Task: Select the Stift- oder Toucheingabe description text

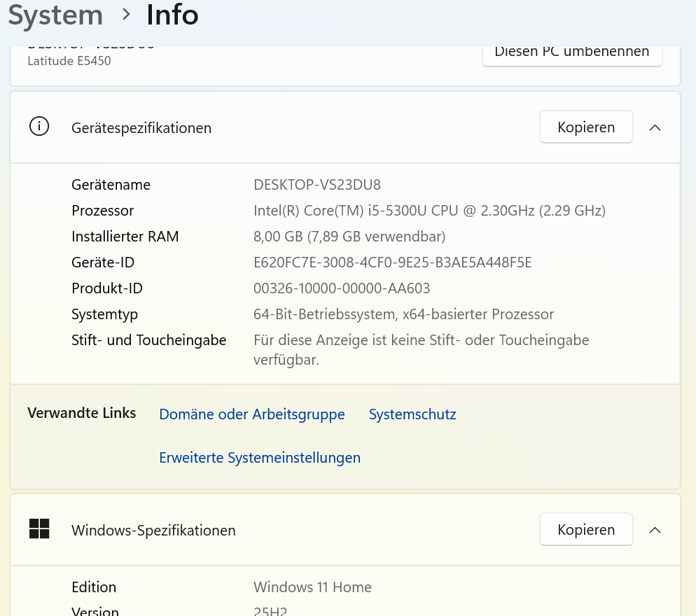Action: tap(422, 350)
